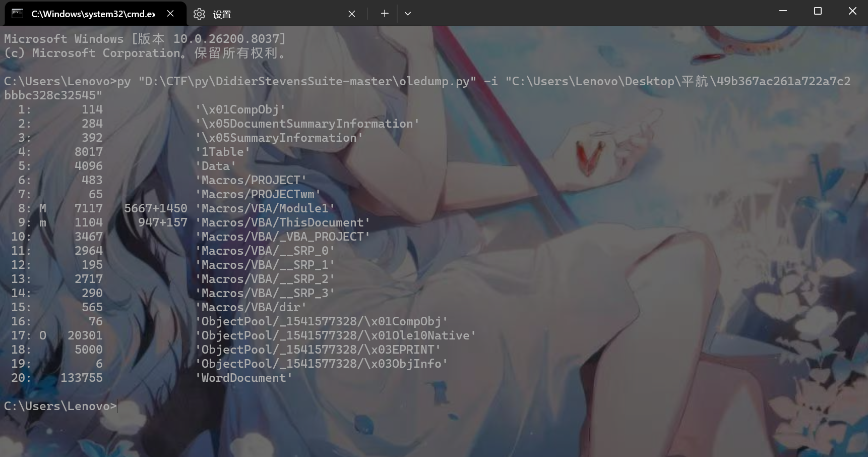Click 'Macros/VBA/__SRP_2' stream name
The image size is (868, 457).
(x=265, y=279)
